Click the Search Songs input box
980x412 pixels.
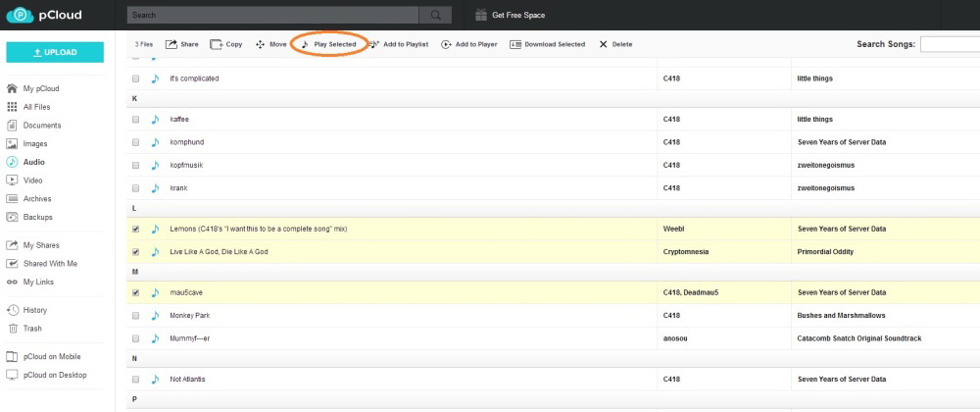pos(950,44)
